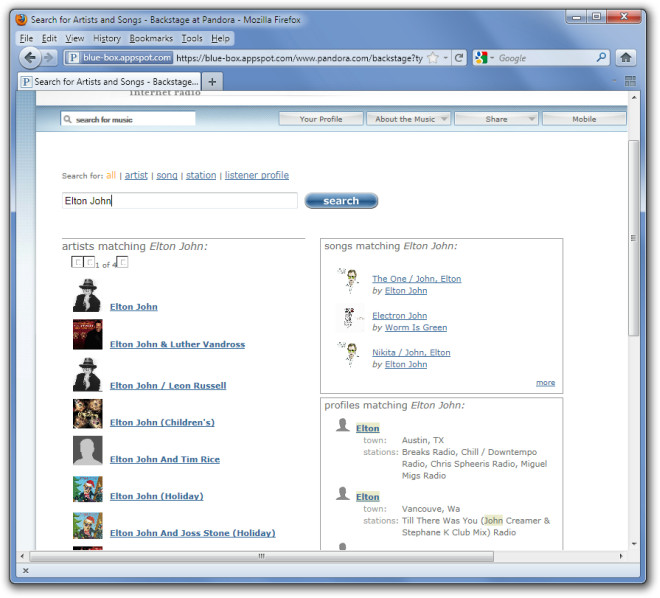
Task: Open Elton John & Luther Vandross thumbnail
Action: [x=87, y=334]
